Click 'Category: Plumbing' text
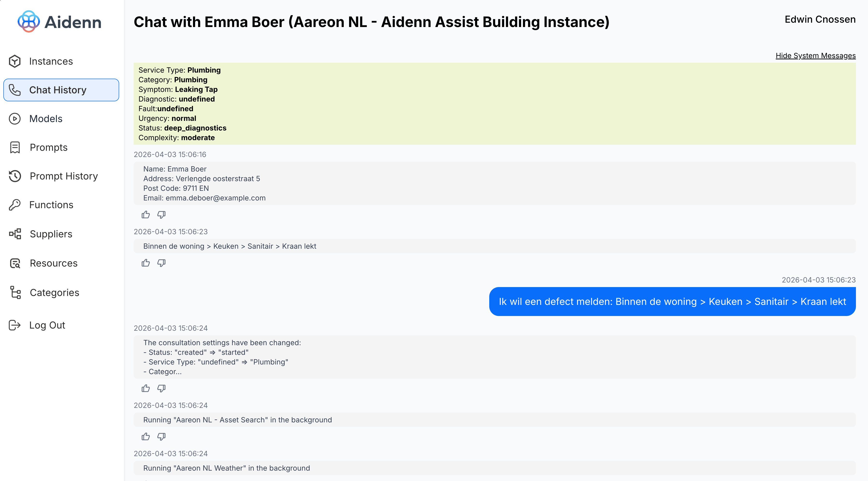Viewport: 868px width, 481px height. pos(173,80)
